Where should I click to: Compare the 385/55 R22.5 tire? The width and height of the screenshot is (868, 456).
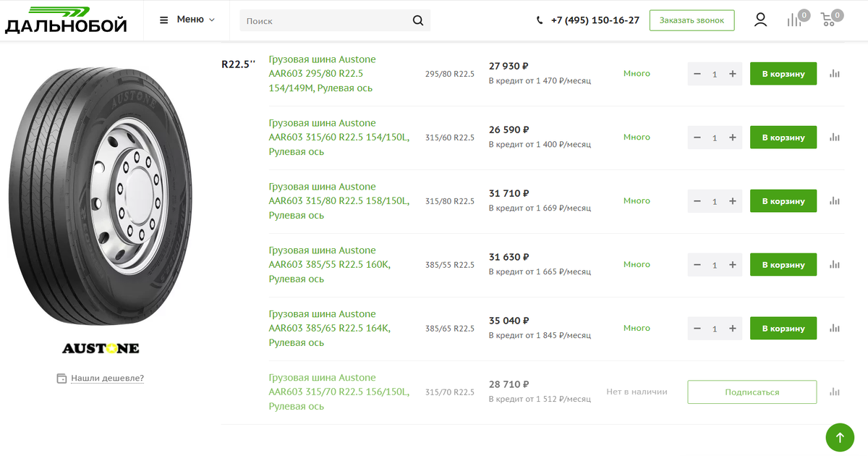click(835, 265)
